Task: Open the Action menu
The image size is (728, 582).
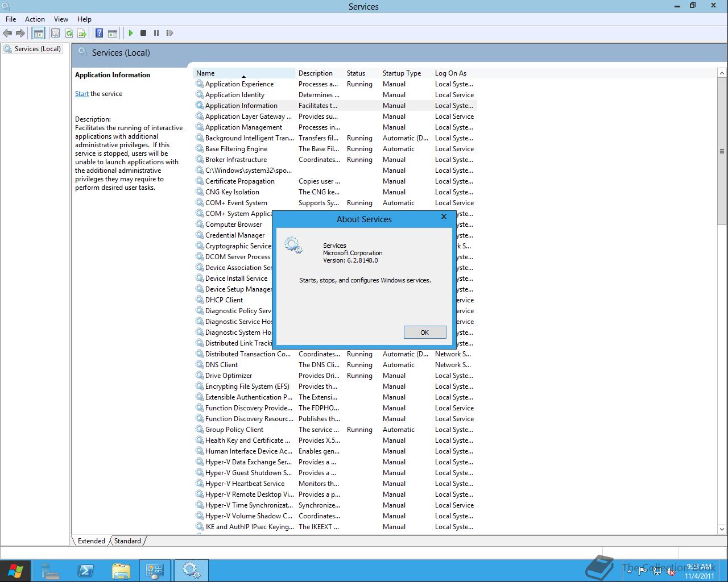Action: [35, 19]
